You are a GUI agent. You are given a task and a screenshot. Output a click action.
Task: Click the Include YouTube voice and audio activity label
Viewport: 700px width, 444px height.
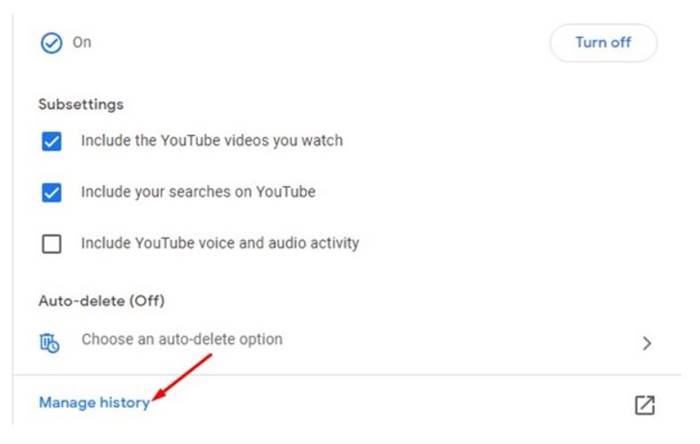(x=220, y=243)
